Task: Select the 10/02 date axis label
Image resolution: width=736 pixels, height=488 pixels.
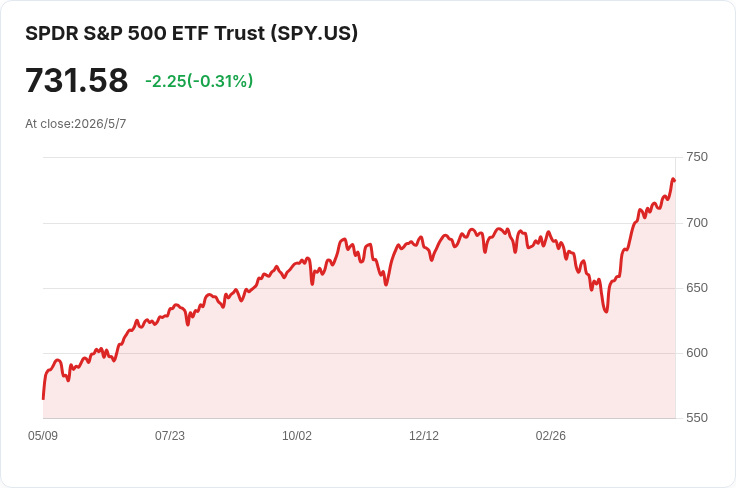Action: pos(297,436)
